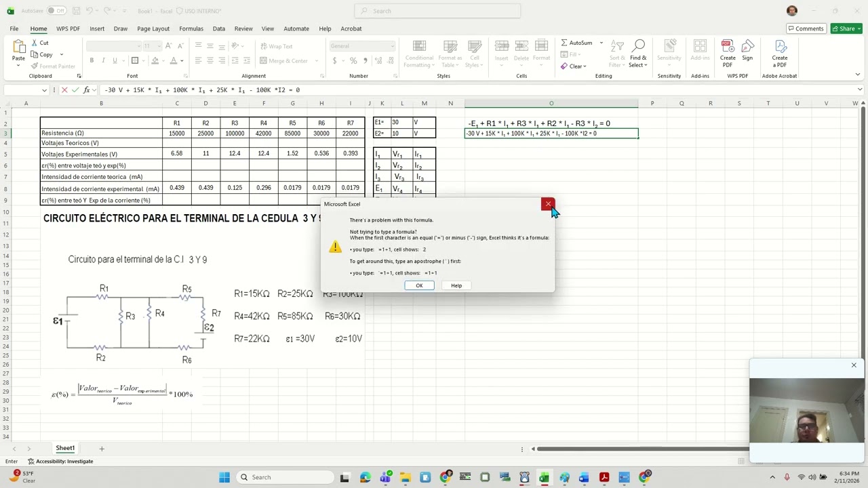The height and width of the screenshot is (488, 868).
Task: Click the Accounting dollar format icon
Action: tap(334, 60)
